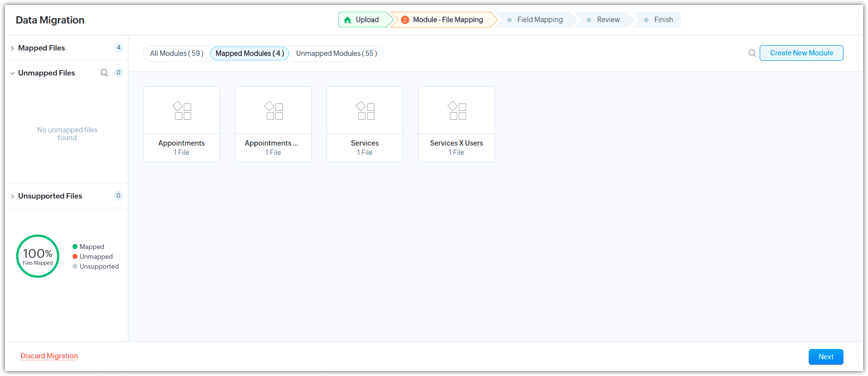Switch to All Modules (59) filter
The height and width of the screenshot is (376, 868).
(x=176, y=53)
